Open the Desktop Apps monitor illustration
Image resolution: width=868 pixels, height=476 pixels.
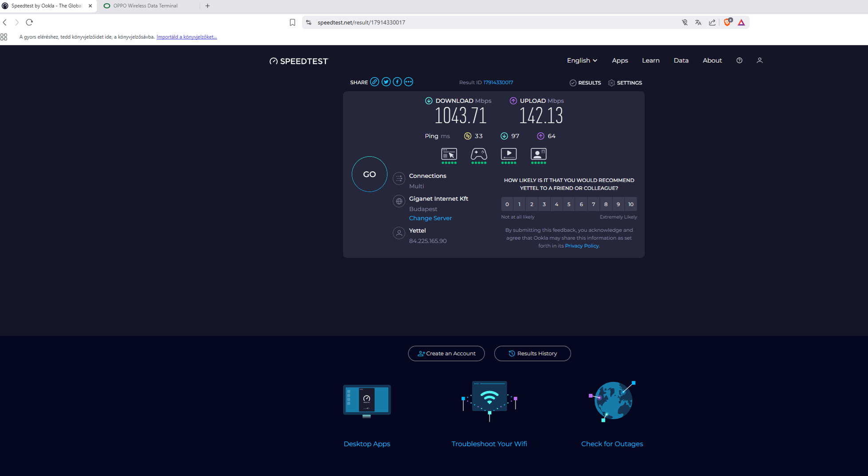(x=367, y=401)
